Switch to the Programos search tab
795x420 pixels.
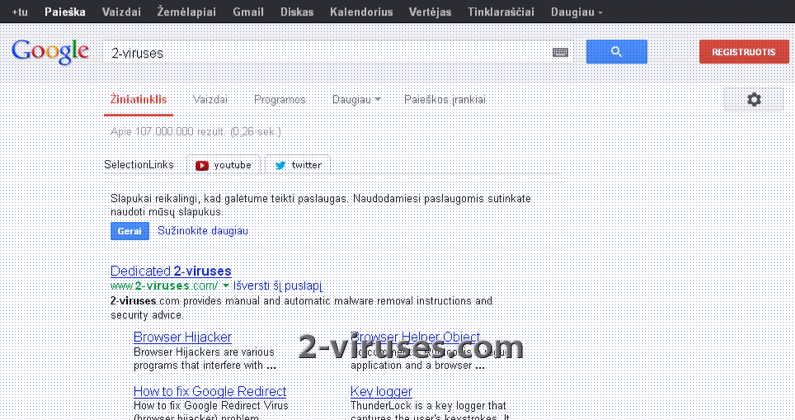click(279, 99)
